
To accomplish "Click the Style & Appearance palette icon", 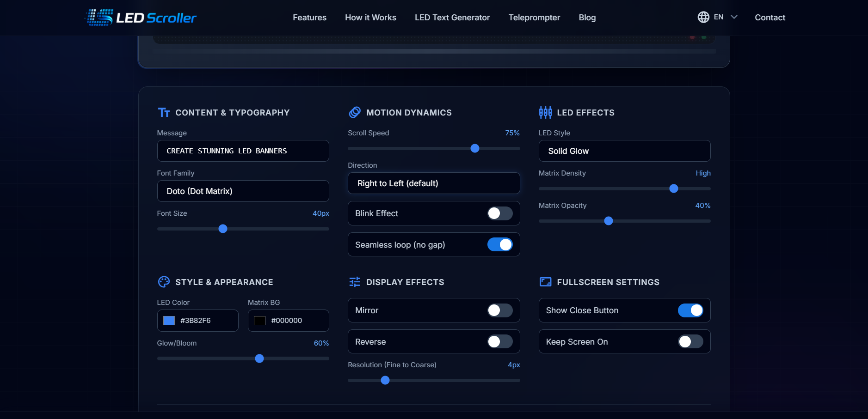I will [x=164, y=282].
